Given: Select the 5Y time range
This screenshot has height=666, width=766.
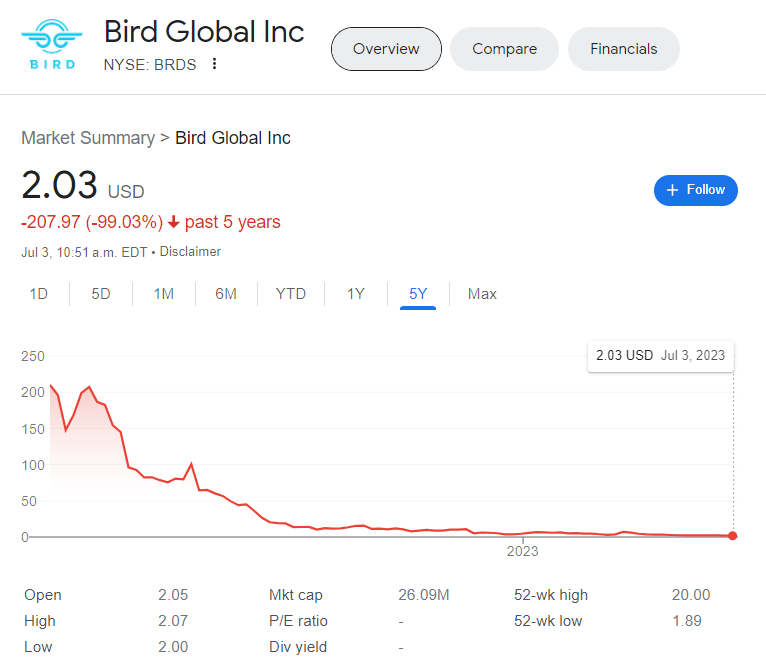Looking at the screenshot, I should coord(418,294).
